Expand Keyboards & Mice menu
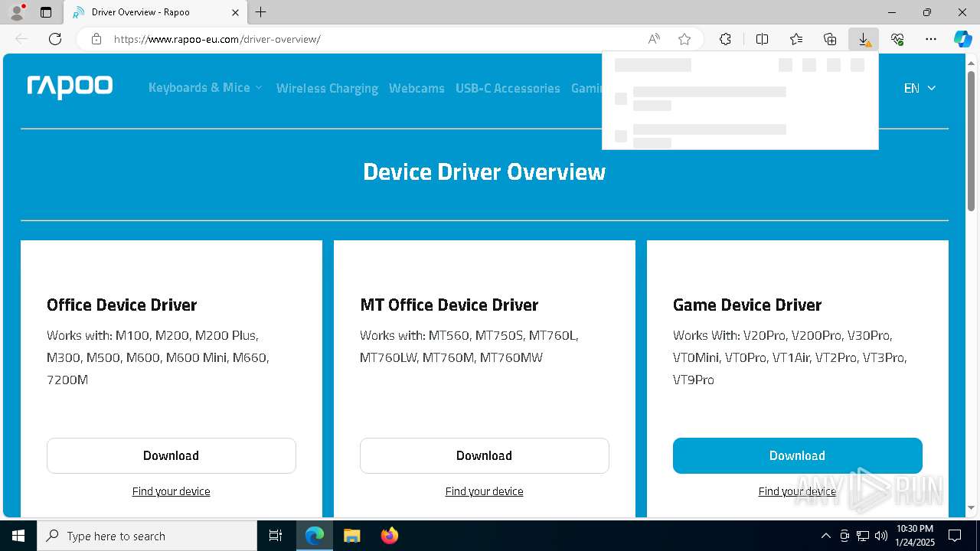This screenshot has height=551, width=980. point(205,88)
